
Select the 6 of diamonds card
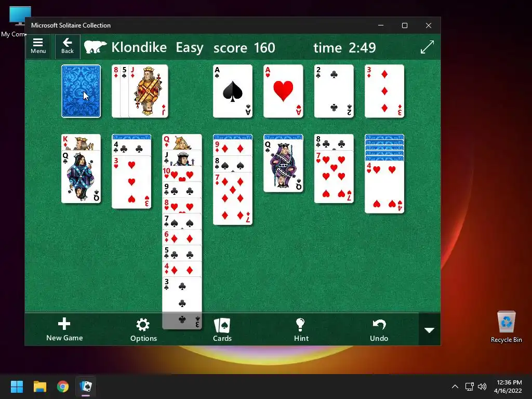[x=182, y=237]
